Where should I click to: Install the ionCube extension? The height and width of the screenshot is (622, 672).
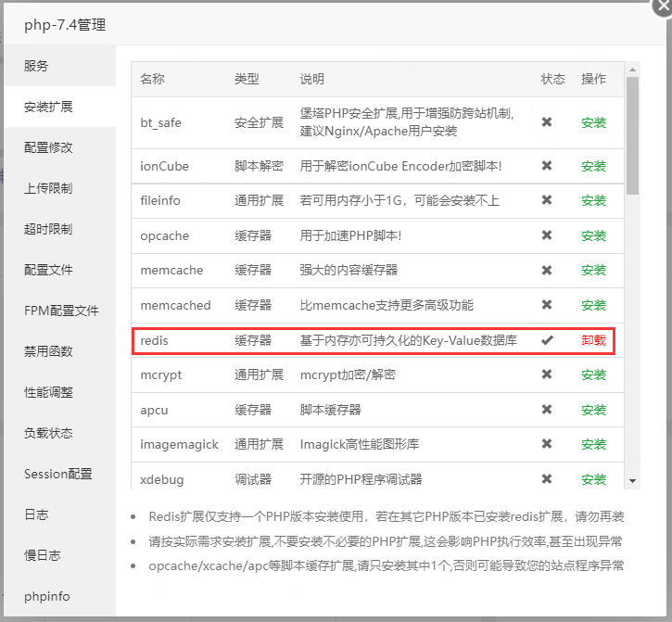coord(593,166)
